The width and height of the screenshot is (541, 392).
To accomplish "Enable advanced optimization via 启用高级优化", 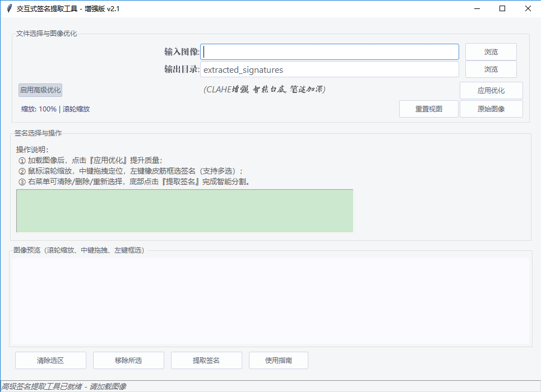I will [40, 90].
